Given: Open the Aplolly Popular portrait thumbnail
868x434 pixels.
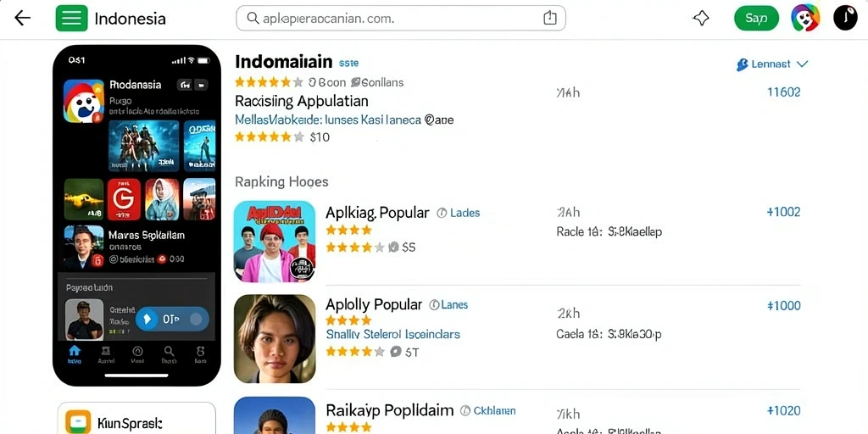Looking at the screenshot, I should tap(275, 339).
